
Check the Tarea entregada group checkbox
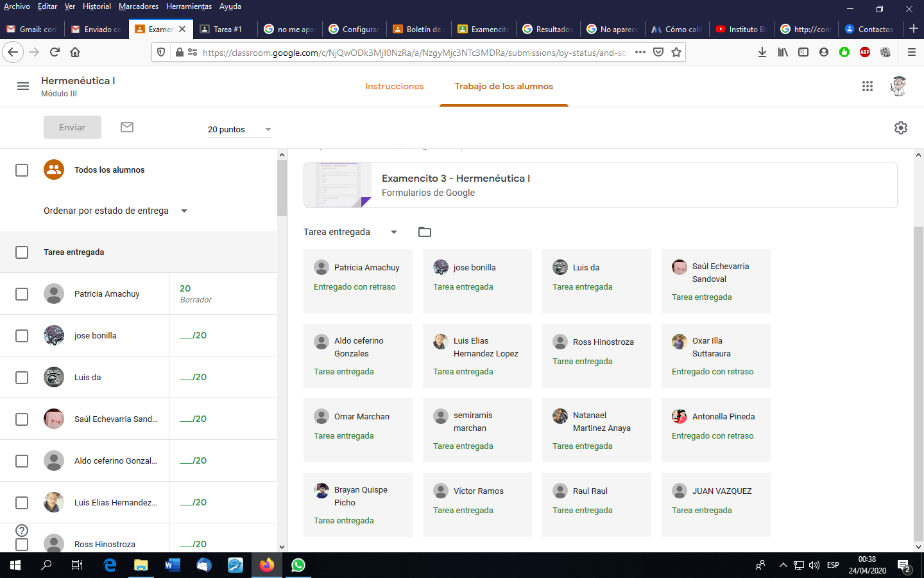pos(22,252)
